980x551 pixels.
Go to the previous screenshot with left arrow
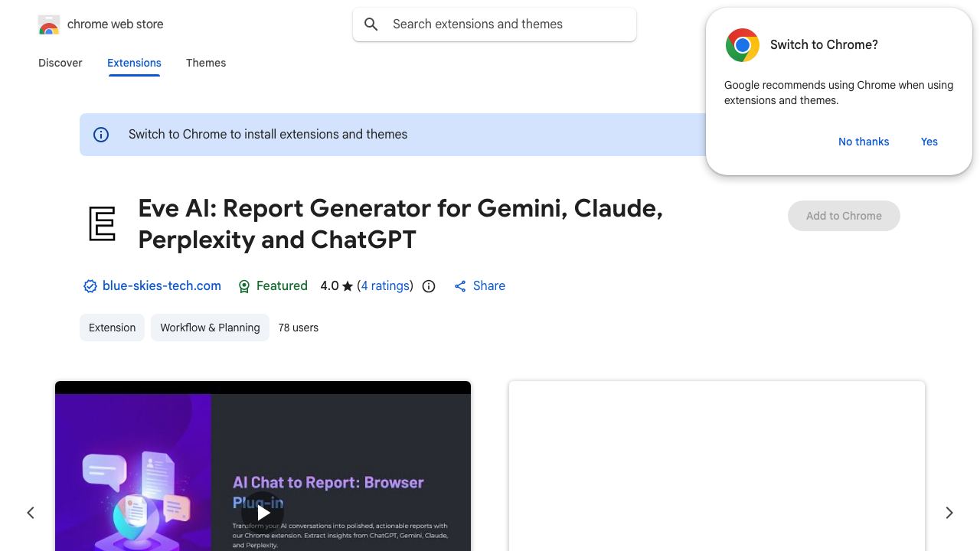pyautogui.click(x=31, y=513)
